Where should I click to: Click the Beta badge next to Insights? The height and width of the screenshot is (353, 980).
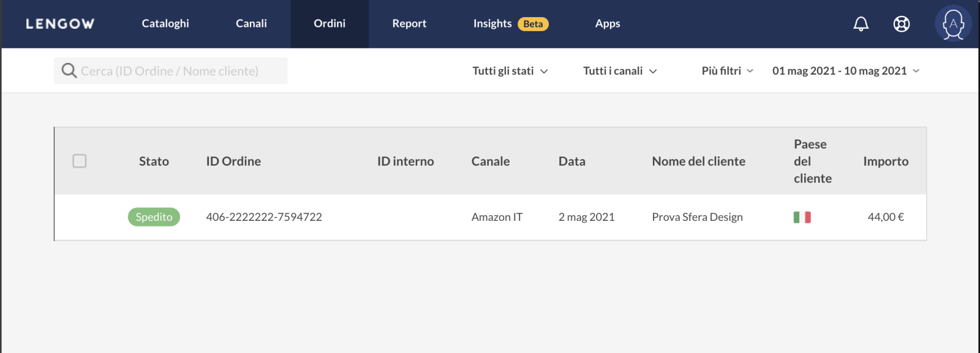pyautogui.click(x=533, y=24)
